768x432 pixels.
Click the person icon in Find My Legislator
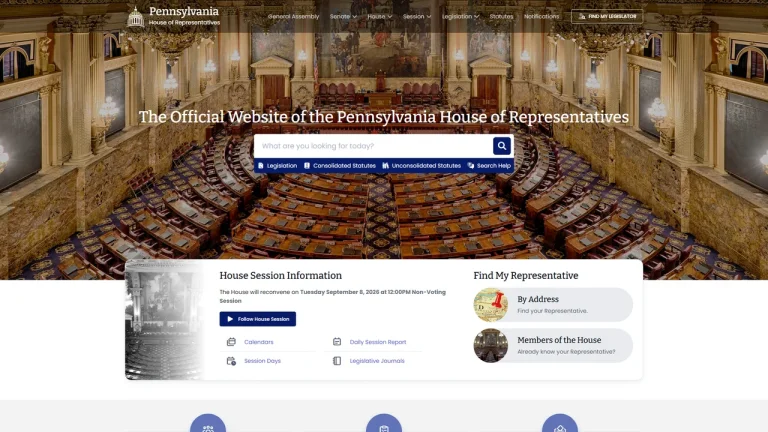[x=581, y=17]
